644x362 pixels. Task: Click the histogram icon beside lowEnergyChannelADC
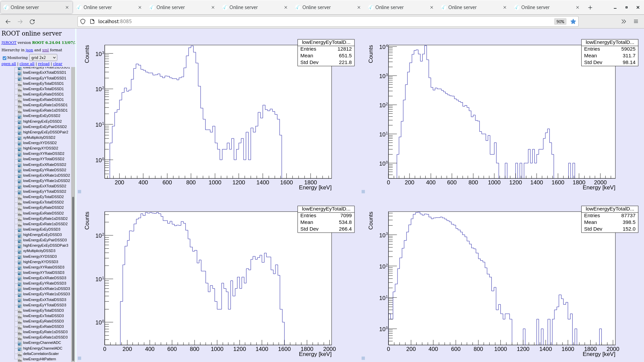pos(19,343)
